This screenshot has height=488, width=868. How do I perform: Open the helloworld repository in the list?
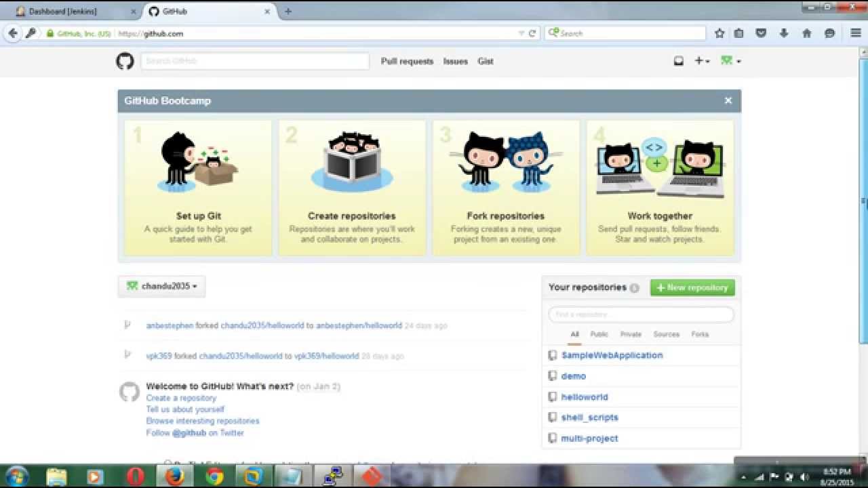(585, 397)
